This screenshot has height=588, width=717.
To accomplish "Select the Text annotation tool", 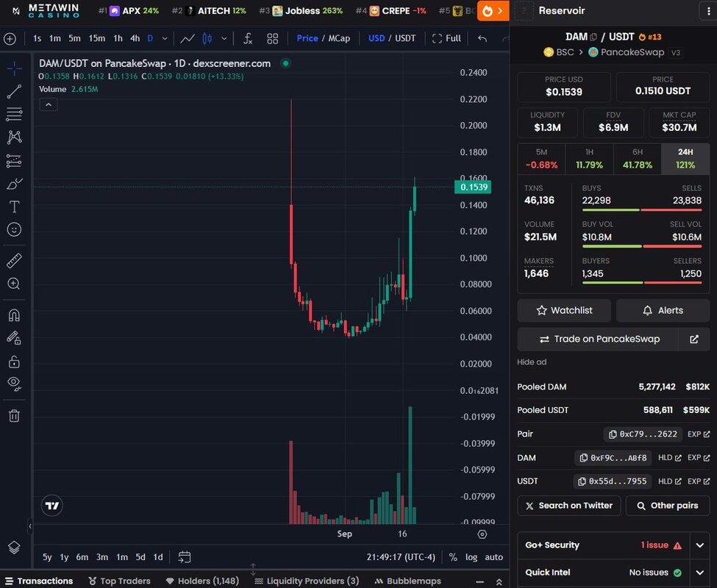I will pos(14,207).
